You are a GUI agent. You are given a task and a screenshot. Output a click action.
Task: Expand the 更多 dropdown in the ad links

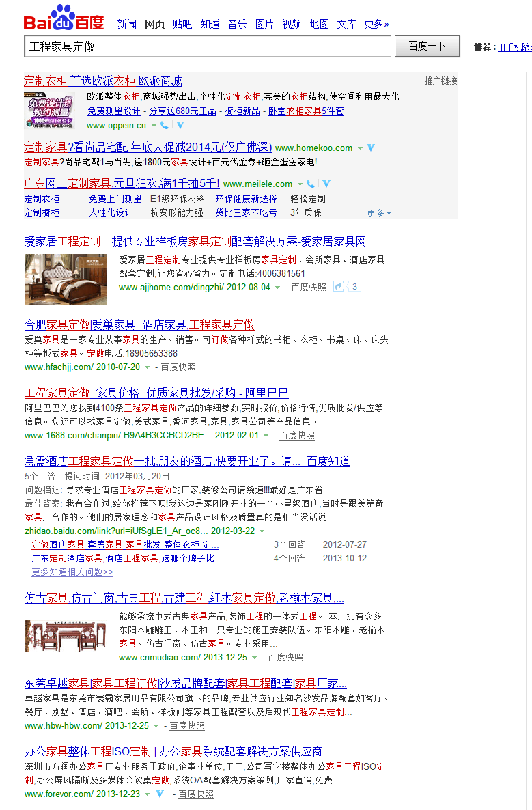(379, 213)
